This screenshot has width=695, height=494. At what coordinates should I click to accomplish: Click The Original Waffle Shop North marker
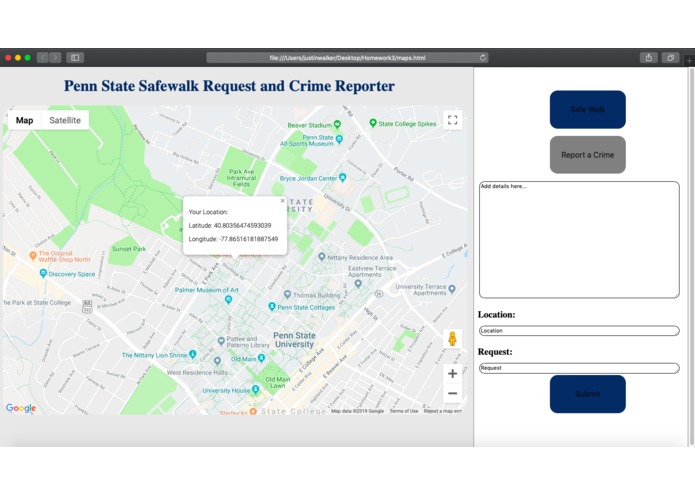(32, 256)
